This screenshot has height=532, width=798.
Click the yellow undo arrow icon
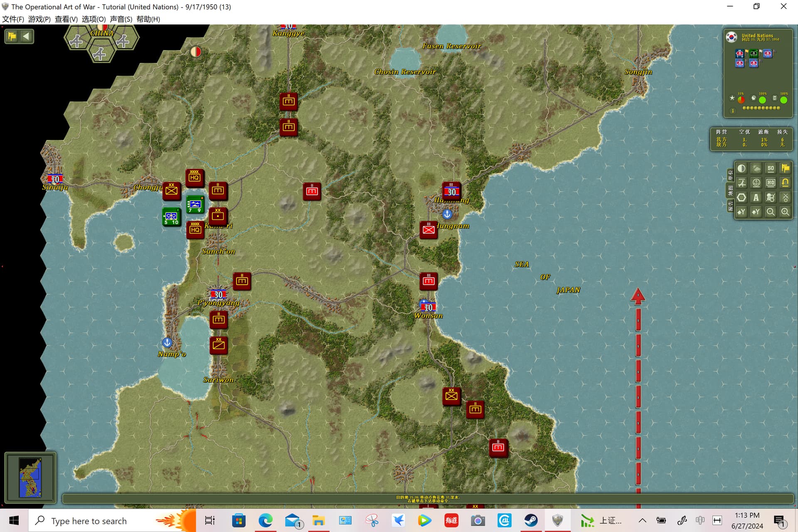point(785,183)
